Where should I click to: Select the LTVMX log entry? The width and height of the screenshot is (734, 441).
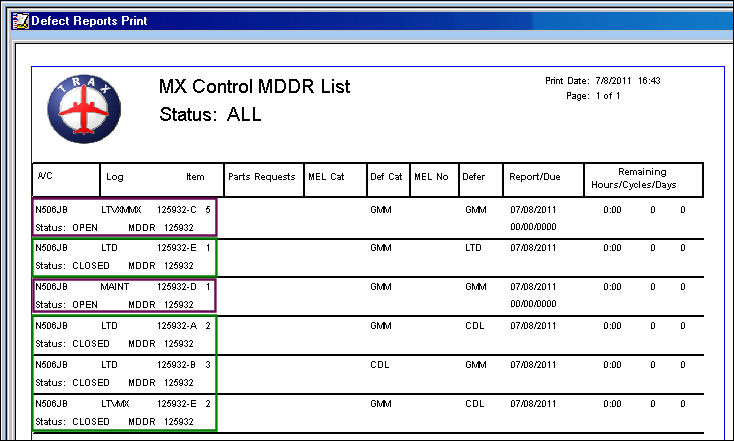click(x=115, y=404)
